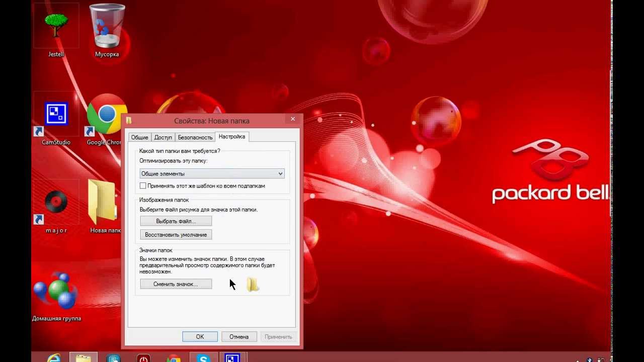Click the Сменить значок... button

[176, 284]
